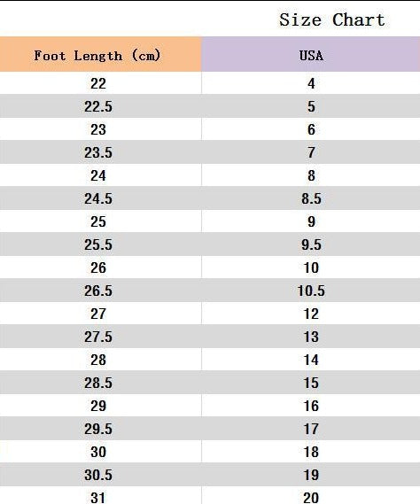Image resolution: width=420 pixels, height=504 pixels.
Task: Select foot length 26 cell
Action: (x=101, y=268)
